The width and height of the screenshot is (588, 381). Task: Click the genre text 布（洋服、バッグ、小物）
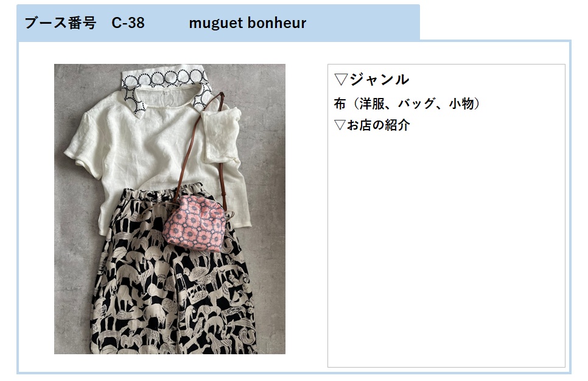click(x=407, y=103)
